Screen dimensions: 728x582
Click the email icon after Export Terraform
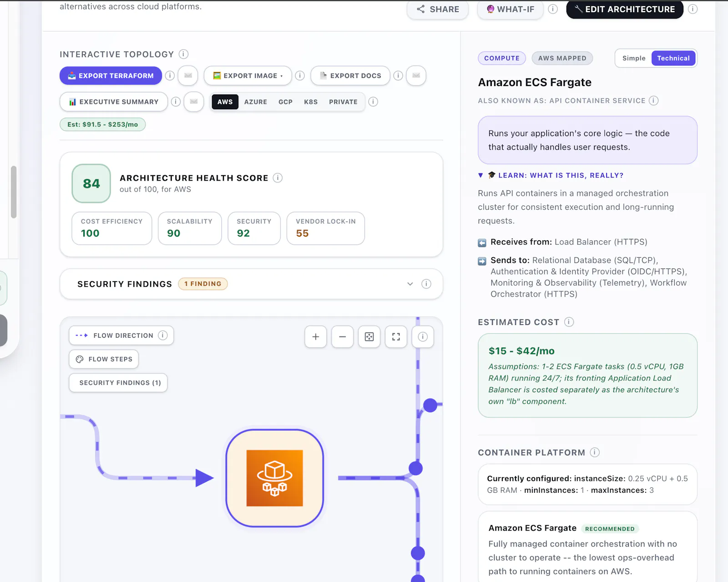(x=188, y=76)
